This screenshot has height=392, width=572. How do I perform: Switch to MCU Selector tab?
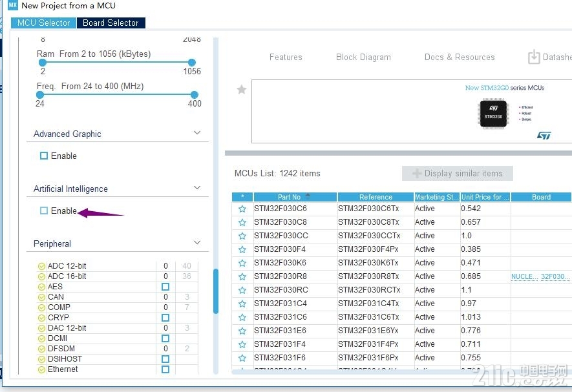point(43,23)
